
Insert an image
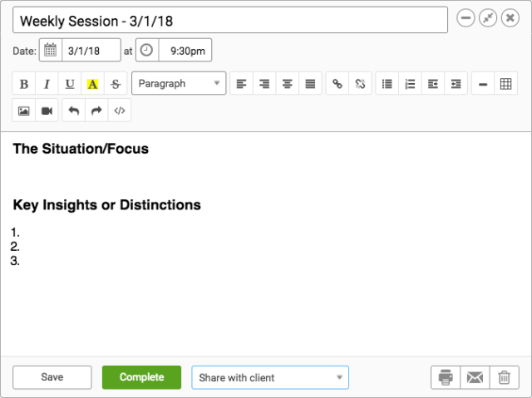point(24,111)
